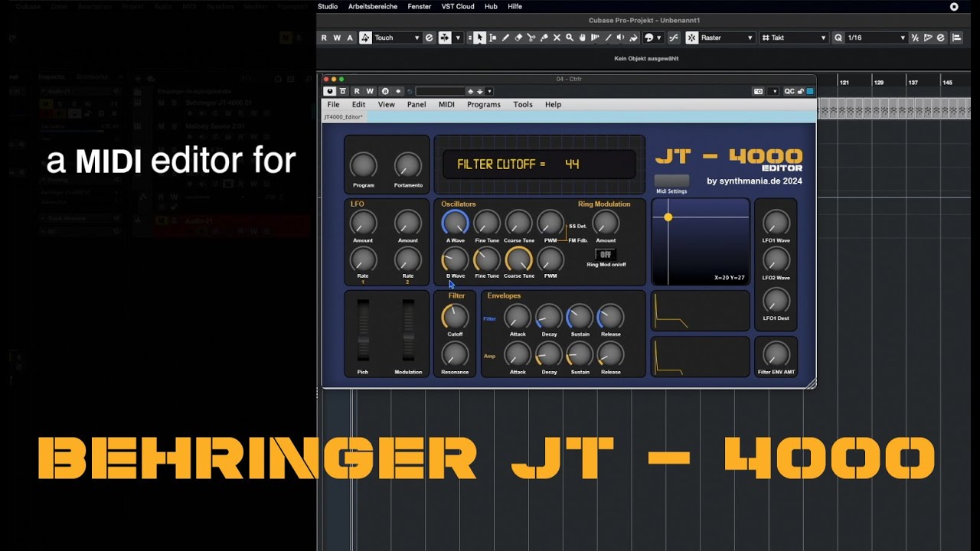
Task: Select the Range Selection tool
Action: coord(492,37)
